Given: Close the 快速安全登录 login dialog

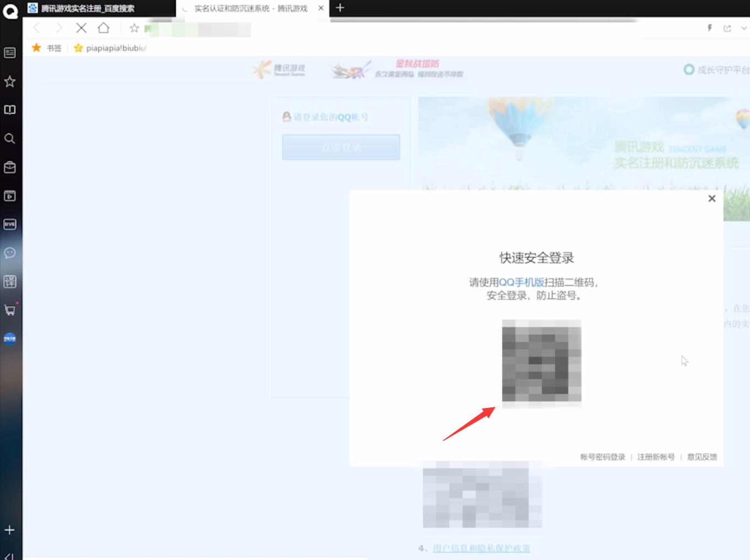Looking at the screenshot, I should pos(712,198).
